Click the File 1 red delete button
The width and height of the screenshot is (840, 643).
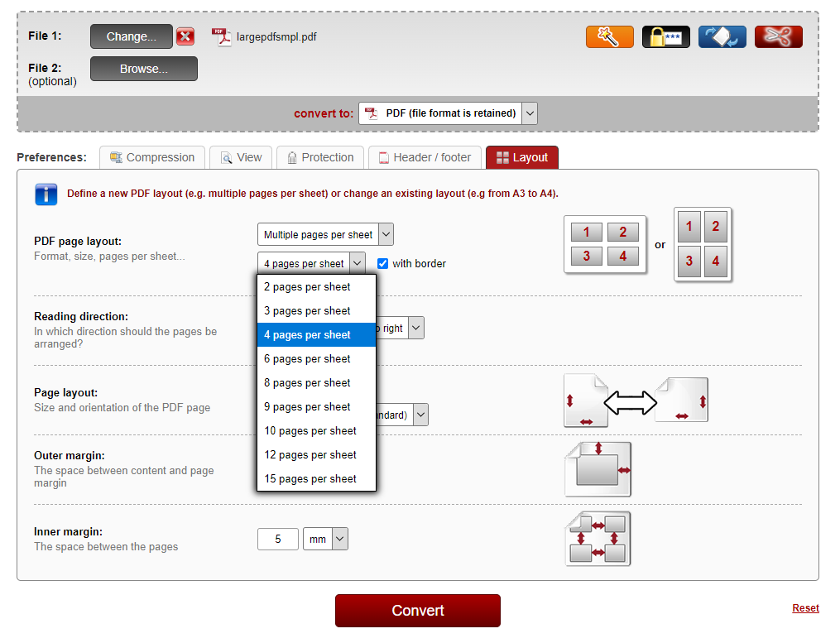pos(185,36)
